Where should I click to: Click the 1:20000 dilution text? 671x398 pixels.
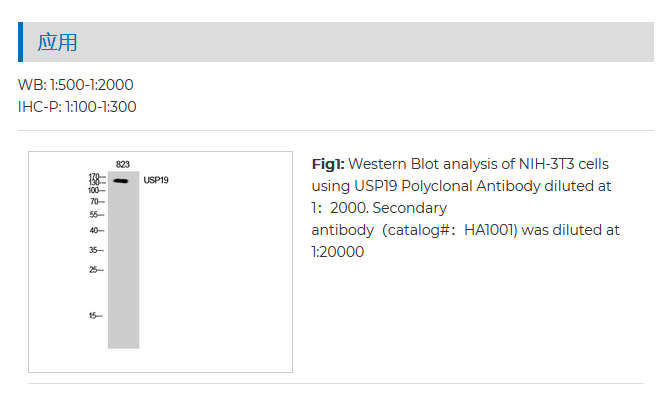338,252
